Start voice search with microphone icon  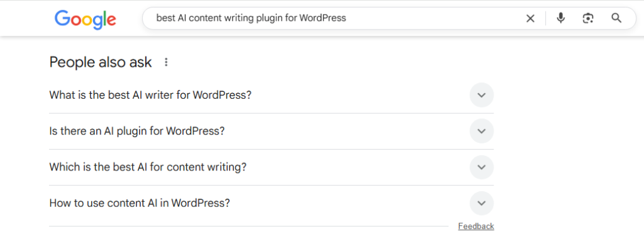coord(560,18)
